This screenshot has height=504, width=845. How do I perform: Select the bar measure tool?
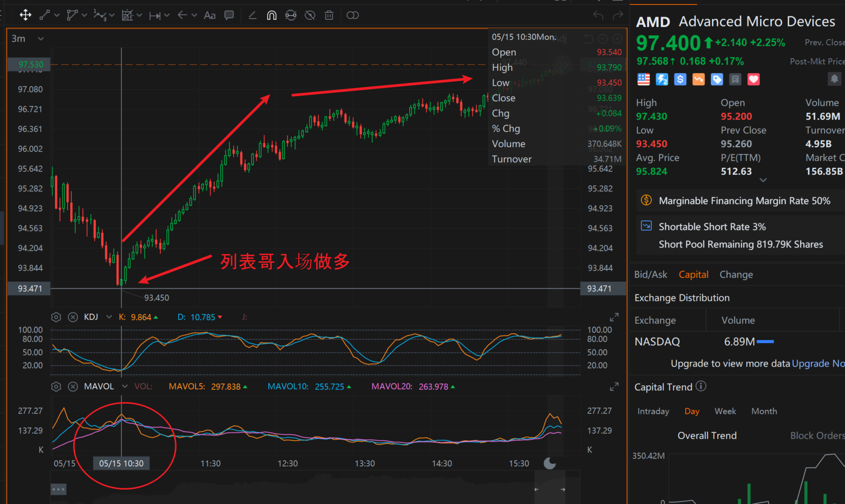tap(155, 16)
